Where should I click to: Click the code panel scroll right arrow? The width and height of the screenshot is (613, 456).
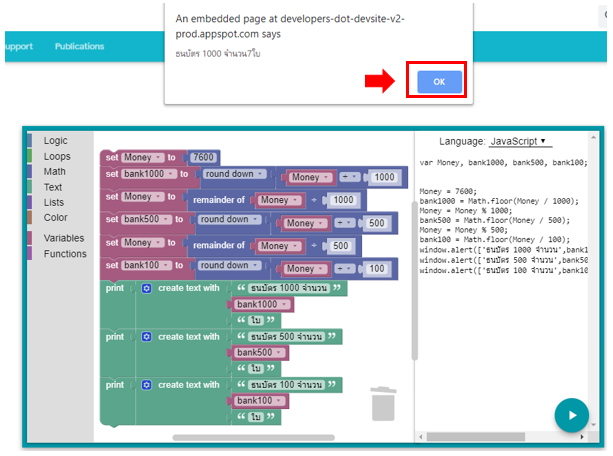582,437
